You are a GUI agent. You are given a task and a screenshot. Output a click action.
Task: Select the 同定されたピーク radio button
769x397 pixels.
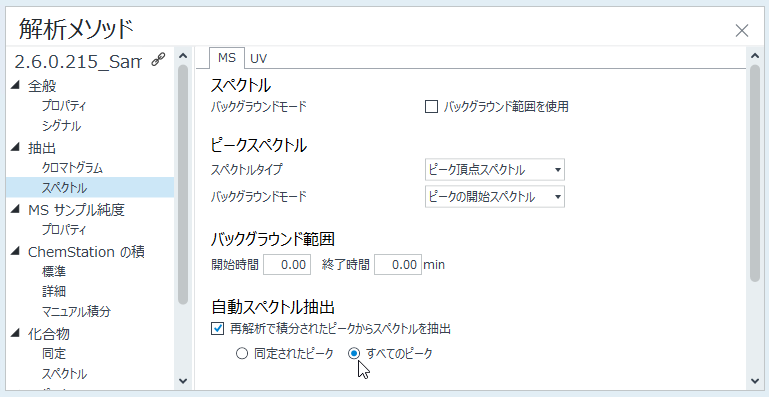242,353
